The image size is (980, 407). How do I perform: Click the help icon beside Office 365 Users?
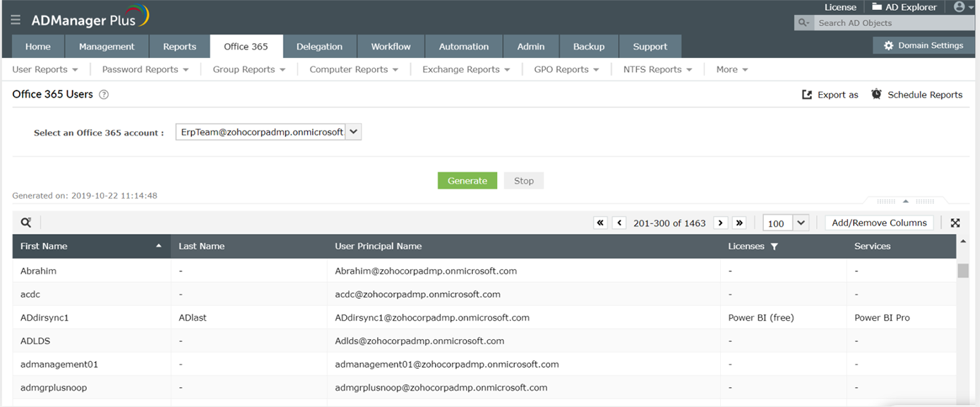tap(103, 94)
